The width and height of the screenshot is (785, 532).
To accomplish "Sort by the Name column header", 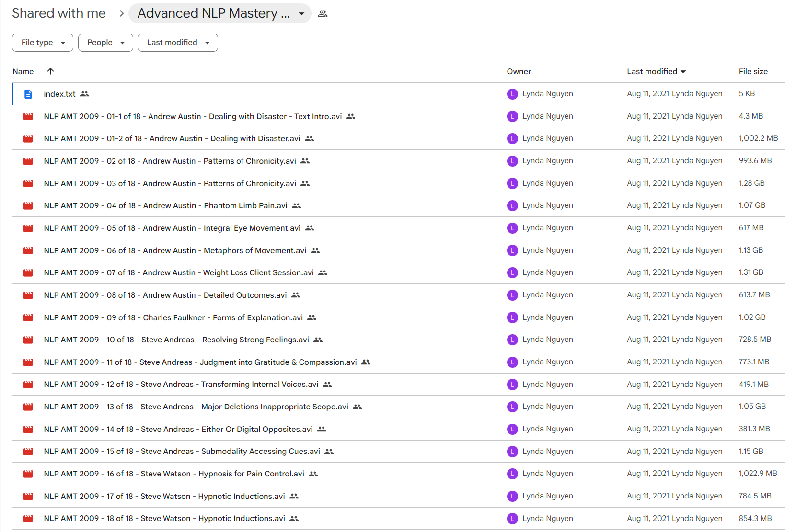I will click(23, 71).
